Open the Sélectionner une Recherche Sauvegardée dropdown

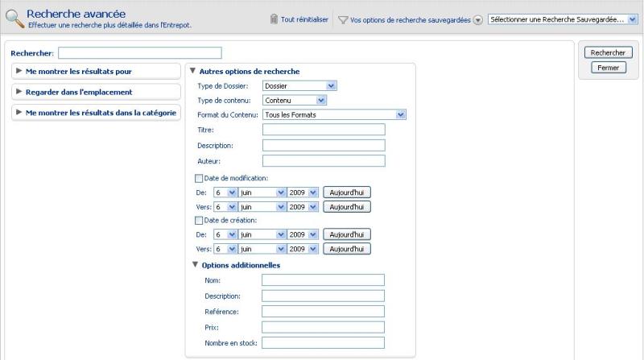point(563,19)
